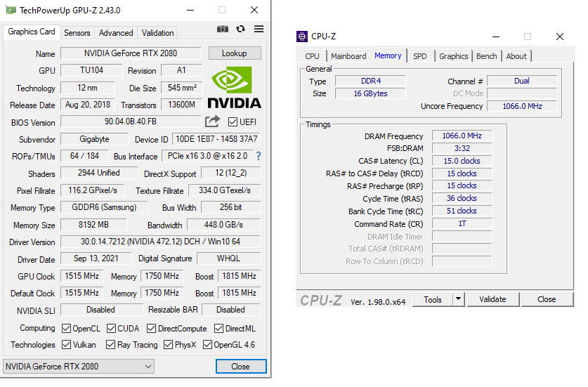
Task: Click the FSB:DRAM value 3:32
Action: [x=462, y=148]
